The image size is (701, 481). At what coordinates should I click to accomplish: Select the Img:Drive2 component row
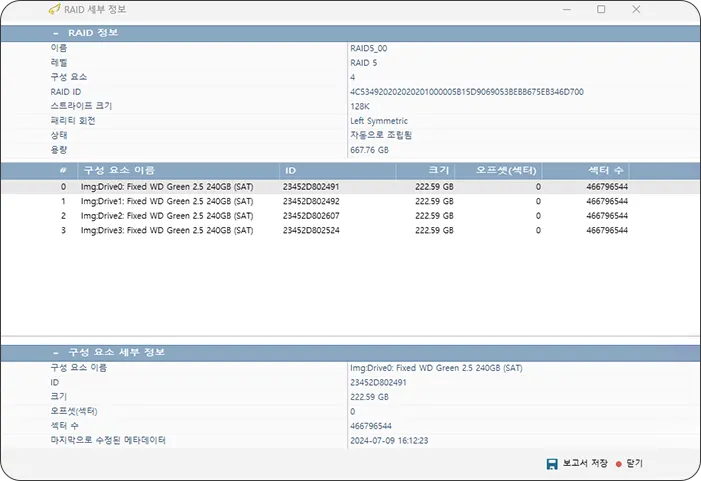point(167,215)
